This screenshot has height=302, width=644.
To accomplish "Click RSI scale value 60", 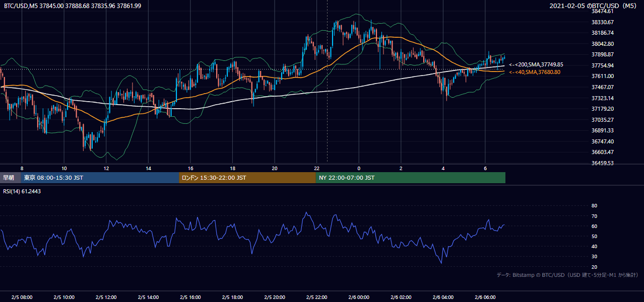I will tap(594, 226).
